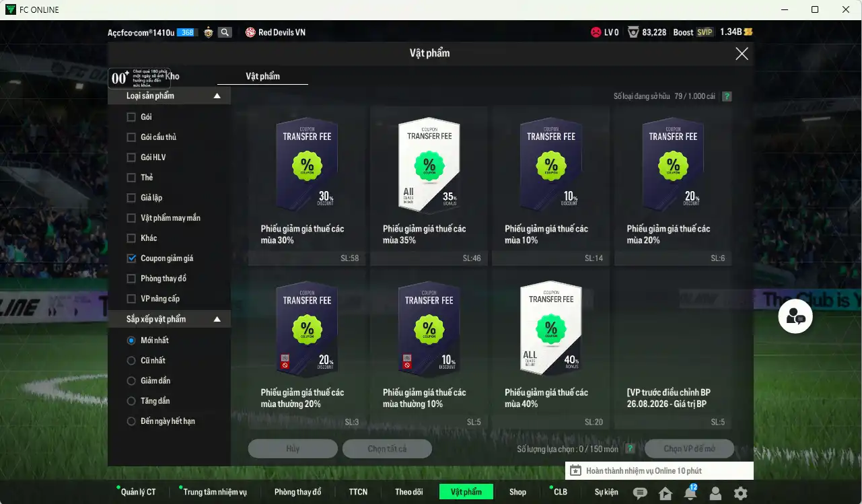Close the Vật phẩm panel with X

coord(742,54)
